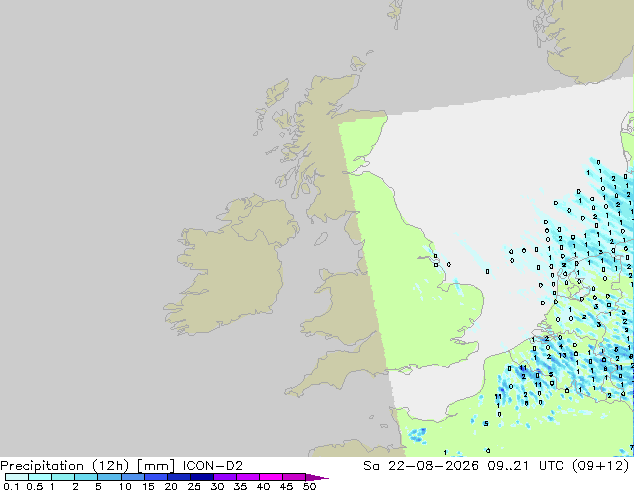Pick the 10 mm blue legend swatch

[132, 477]
